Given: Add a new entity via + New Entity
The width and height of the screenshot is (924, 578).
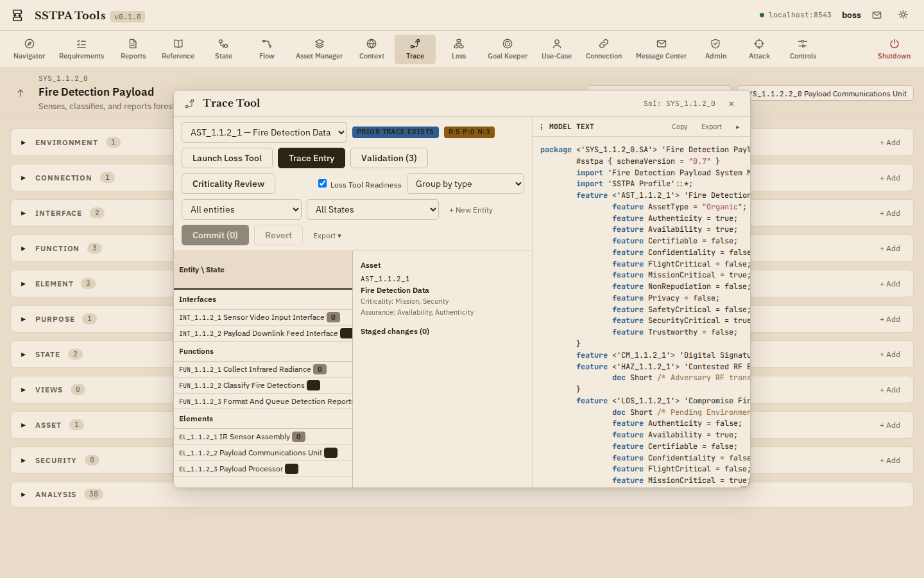Looking at the screenshot, I should (471, 210).
